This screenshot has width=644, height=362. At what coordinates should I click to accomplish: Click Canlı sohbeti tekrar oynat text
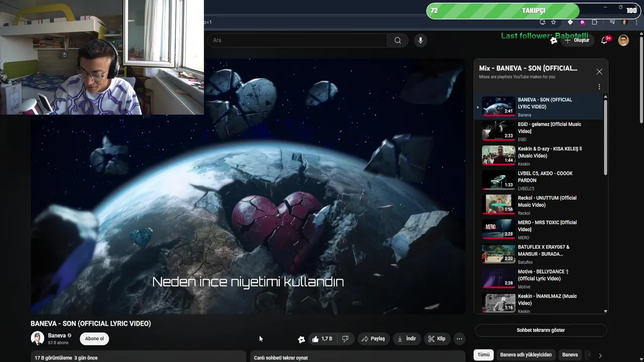pos(281,358)
